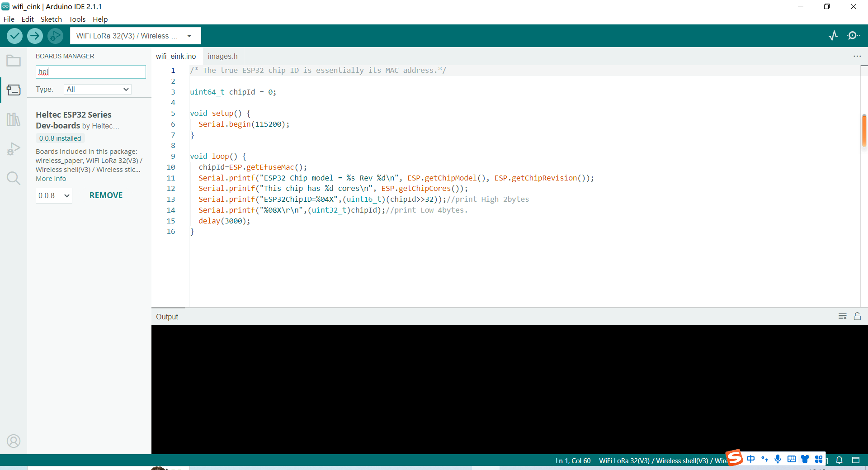
Task: Click the boards search input field
Action: click(90, 72)
